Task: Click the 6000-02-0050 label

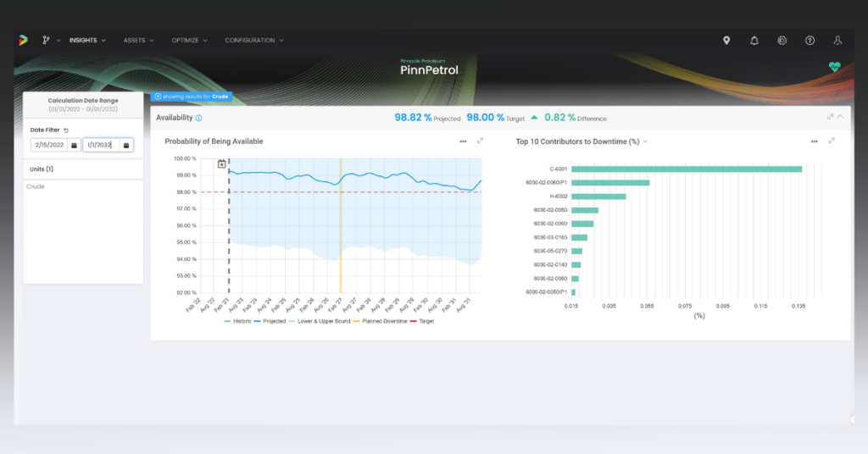Action: (x=550, y=210)
